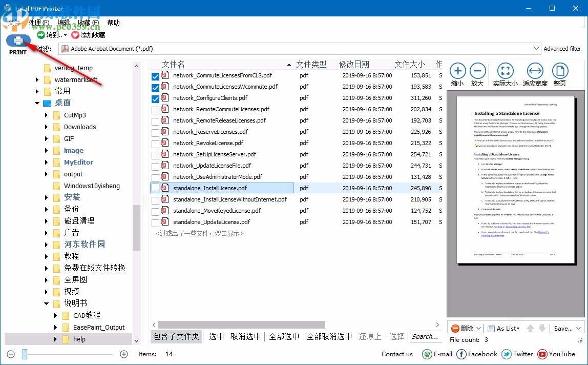Click the zoom slider handle at bottom left
588x365 pixels.
pos(25,354)
